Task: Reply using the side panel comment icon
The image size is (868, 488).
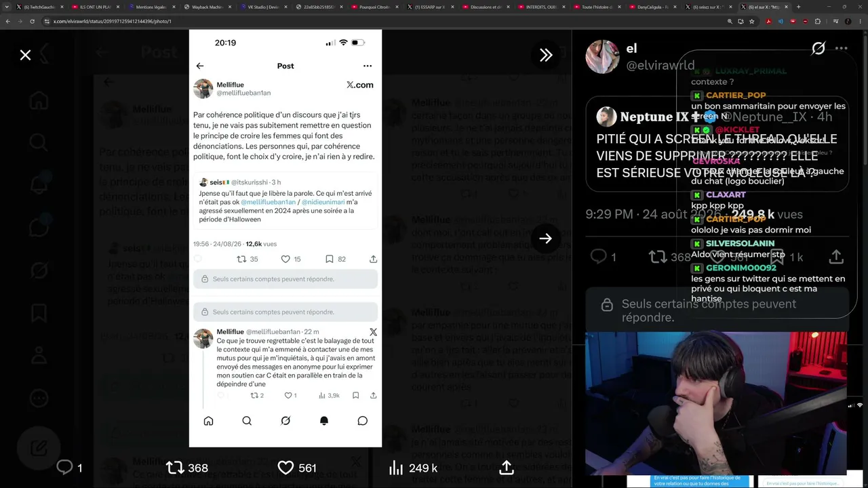Action: [599, 257]
